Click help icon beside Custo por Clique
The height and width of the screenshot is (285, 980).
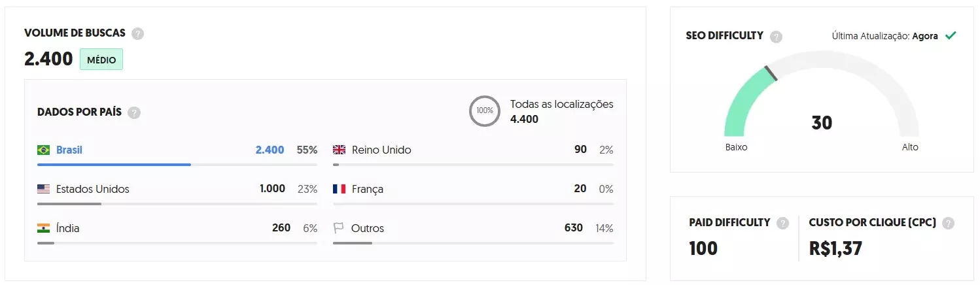tap(948, 223)
